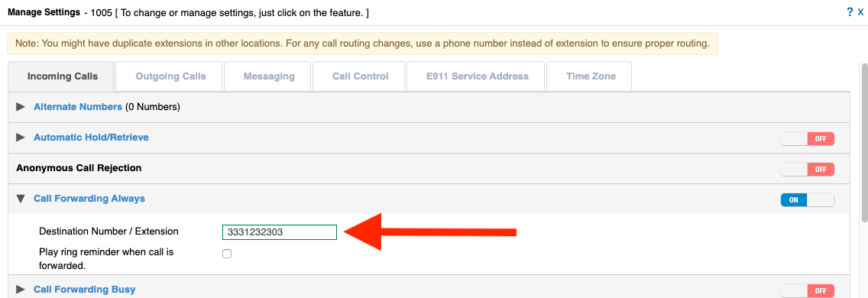Click the Destination Number / Extension field

tap(280, 232)
